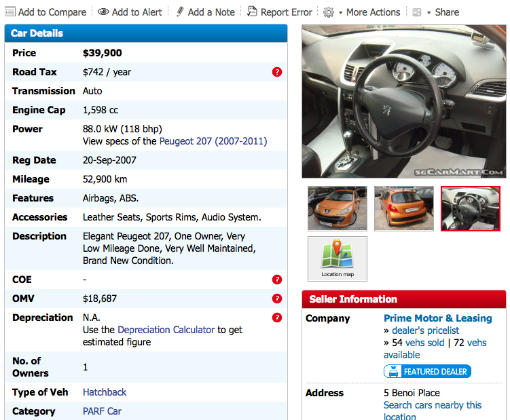
Task: Click the vehs sold link
Action: [x=425, y=343]
